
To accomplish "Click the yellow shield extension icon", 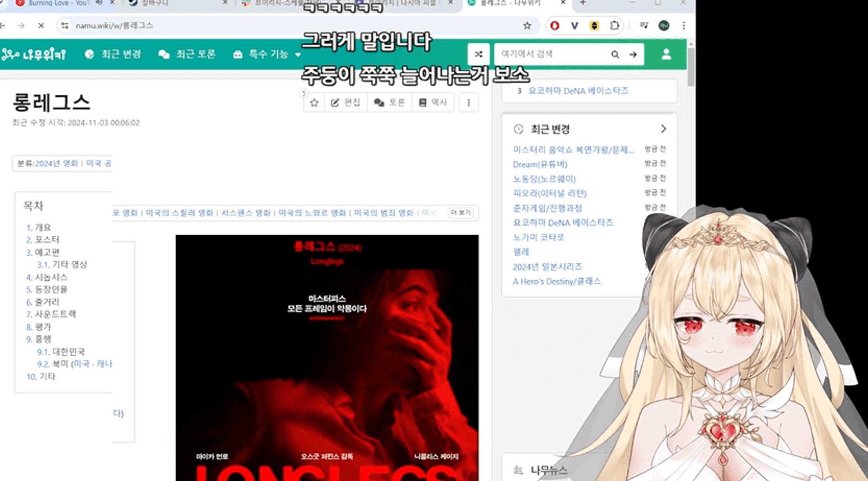I will click(594, 26).
